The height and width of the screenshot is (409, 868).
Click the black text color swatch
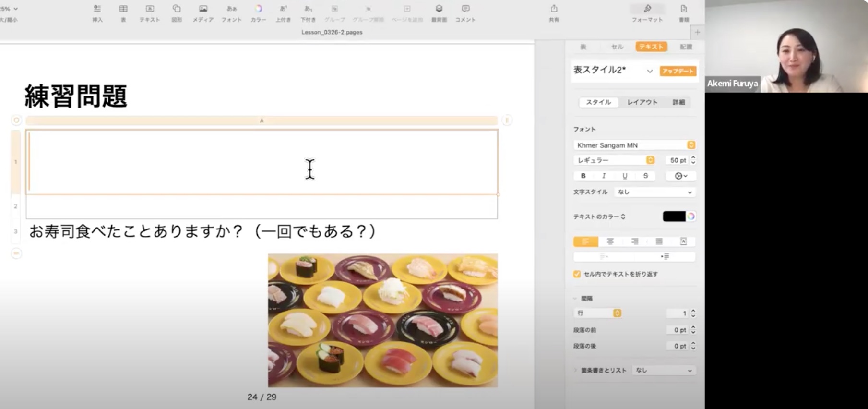(x=674, y=217)
